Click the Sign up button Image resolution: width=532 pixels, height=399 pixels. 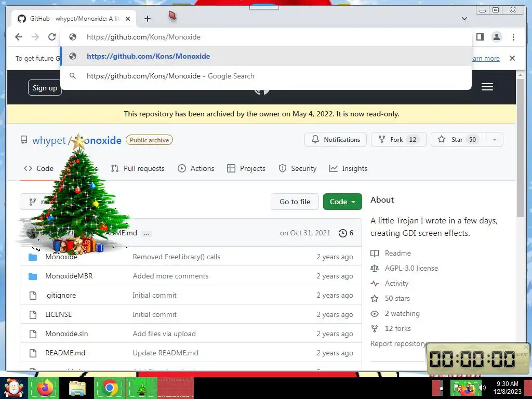pyautogui.click(x=45, y=88)
